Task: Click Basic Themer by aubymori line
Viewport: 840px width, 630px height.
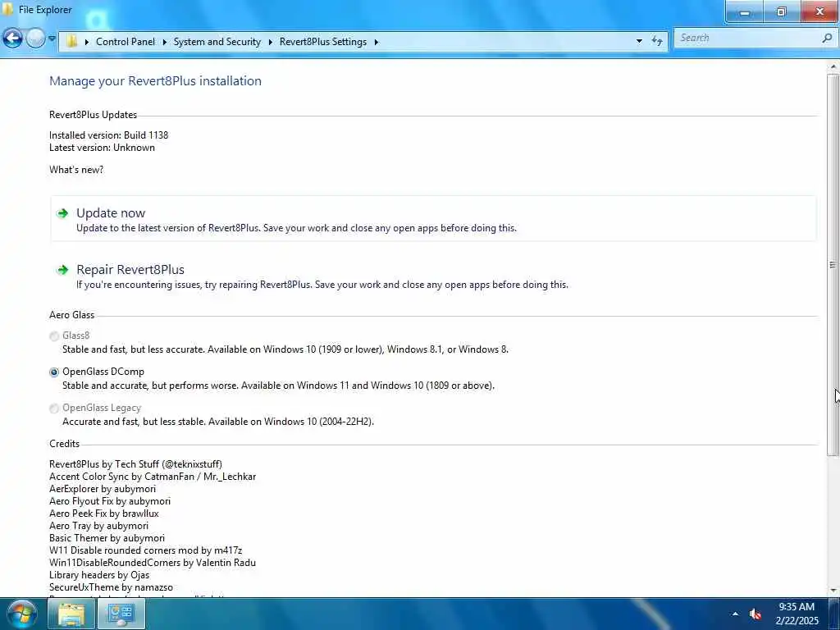Action: 107,538
